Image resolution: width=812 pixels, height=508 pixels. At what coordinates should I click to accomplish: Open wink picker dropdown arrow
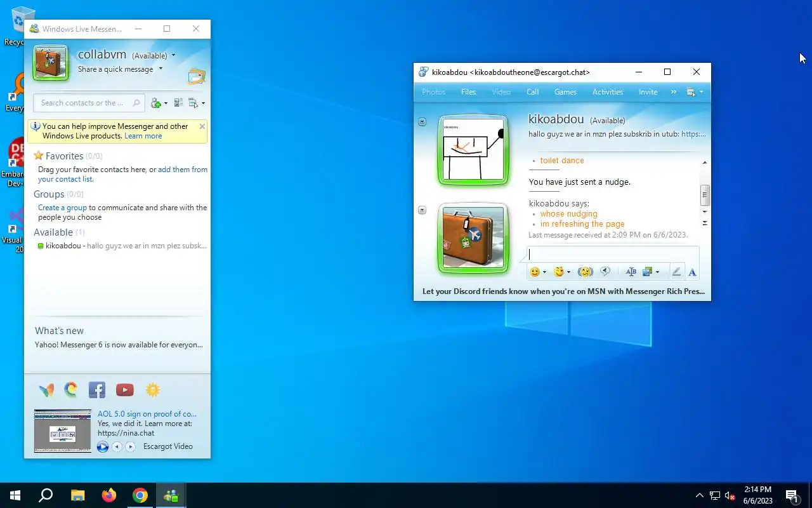click(568, 272)
